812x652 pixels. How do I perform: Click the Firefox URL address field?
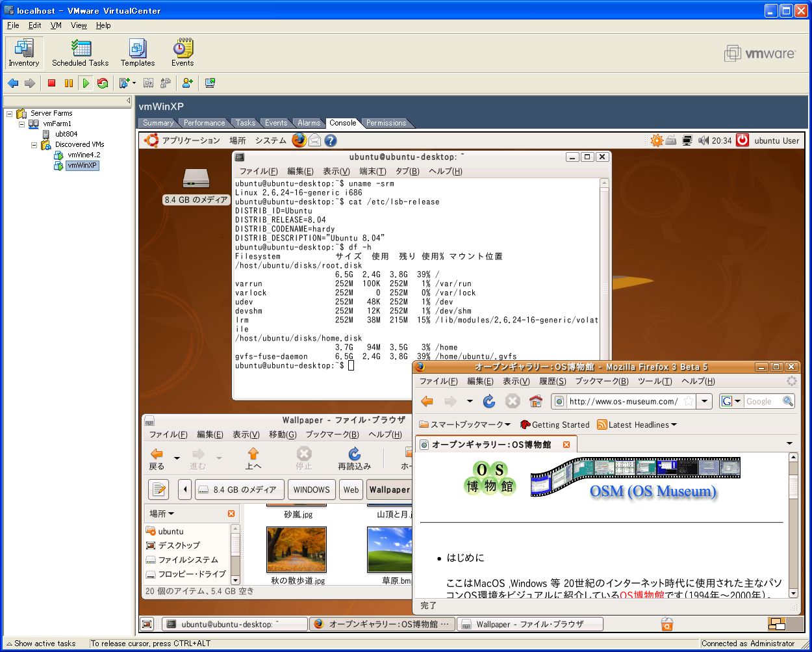click(x=623, y=401)
